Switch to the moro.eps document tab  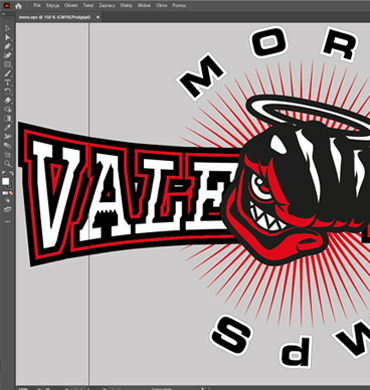point(55,17)
